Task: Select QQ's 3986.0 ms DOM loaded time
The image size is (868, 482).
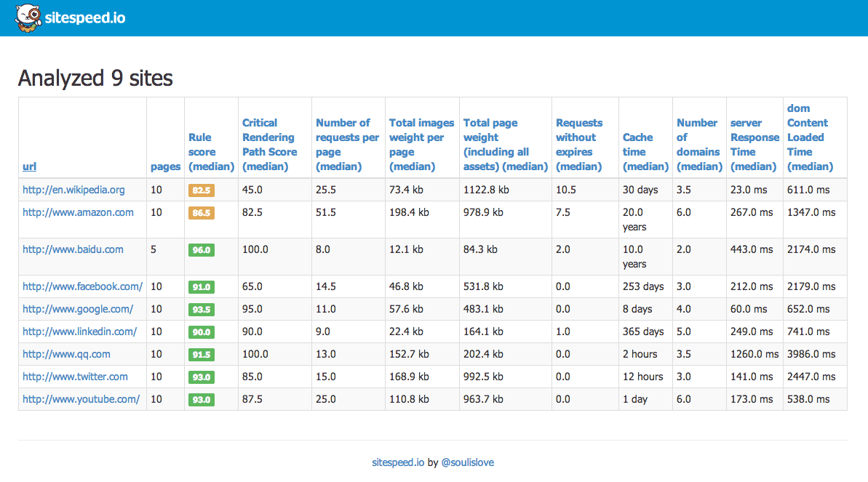Action: 811,354
